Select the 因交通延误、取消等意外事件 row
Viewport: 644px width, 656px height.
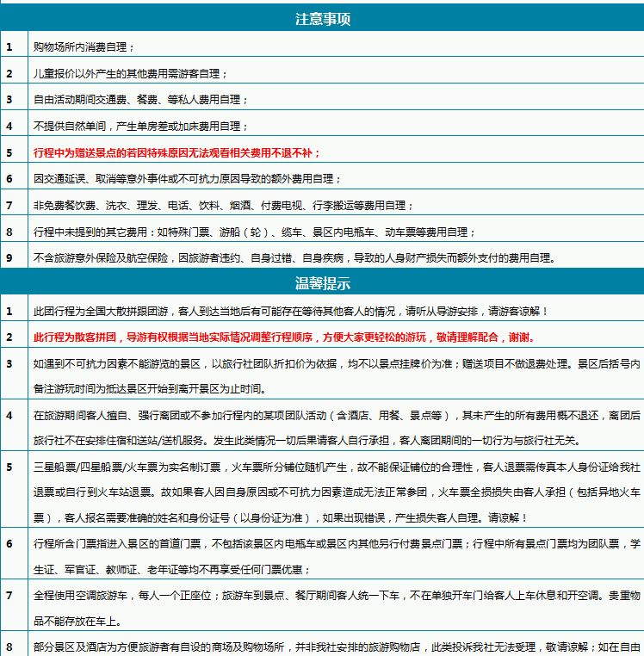point(187,178)
